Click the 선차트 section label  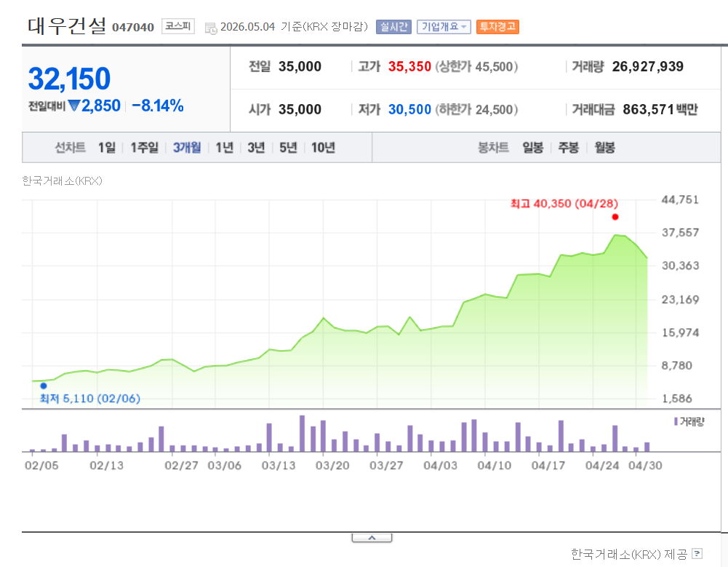point(70,148)
